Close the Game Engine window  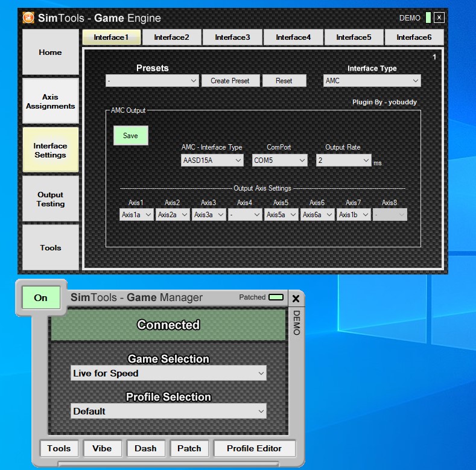click(439, 17)
